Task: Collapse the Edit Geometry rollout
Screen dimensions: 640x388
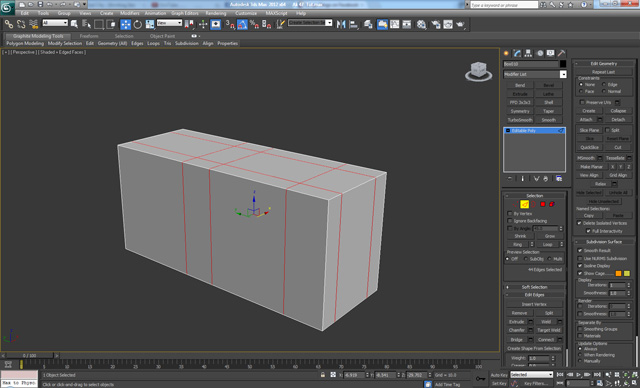Action: 604,64
